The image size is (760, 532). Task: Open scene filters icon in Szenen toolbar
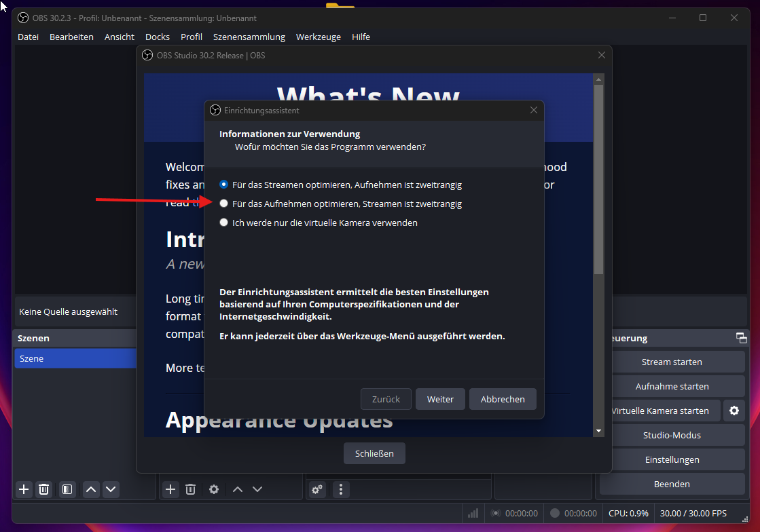coord(67,489)
